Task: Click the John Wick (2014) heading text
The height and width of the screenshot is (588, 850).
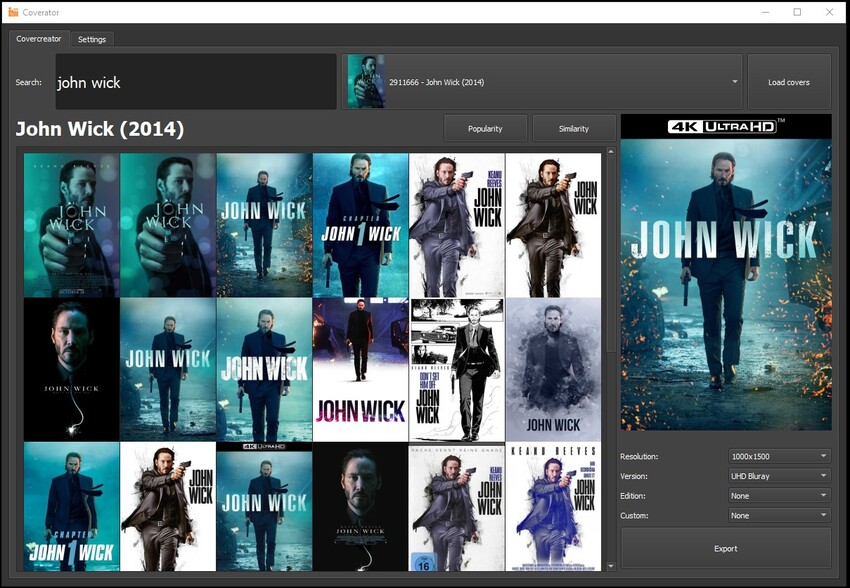Action: (x=100, y=129)
